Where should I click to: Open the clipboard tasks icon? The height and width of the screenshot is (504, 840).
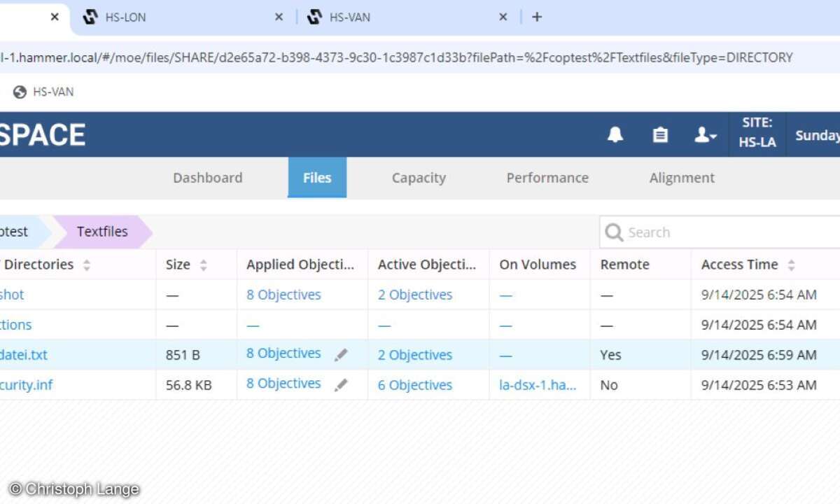[660, 135]
